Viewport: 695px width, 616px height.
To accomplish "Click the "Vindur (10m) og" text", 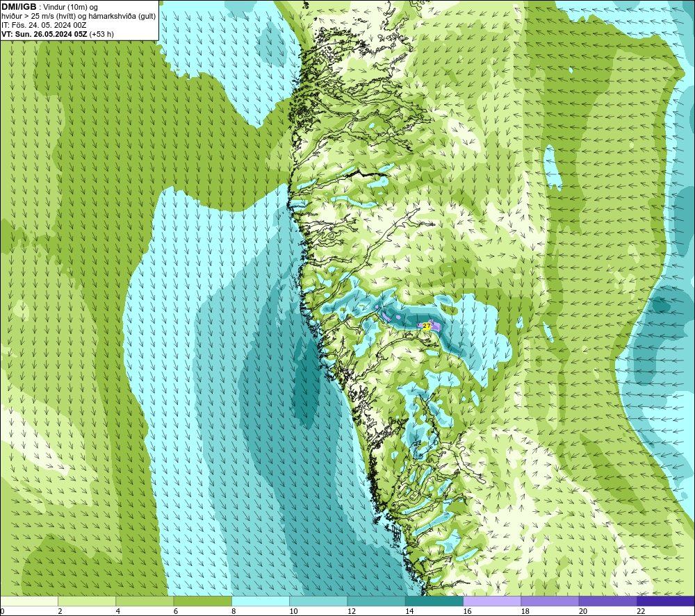I will 70,7.
